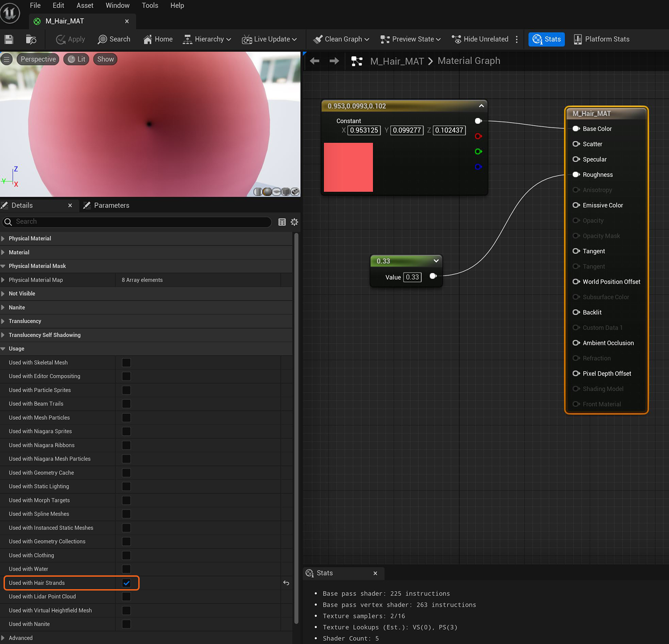Expand the Material section
669x644 pixels.
tap(3, 252)
